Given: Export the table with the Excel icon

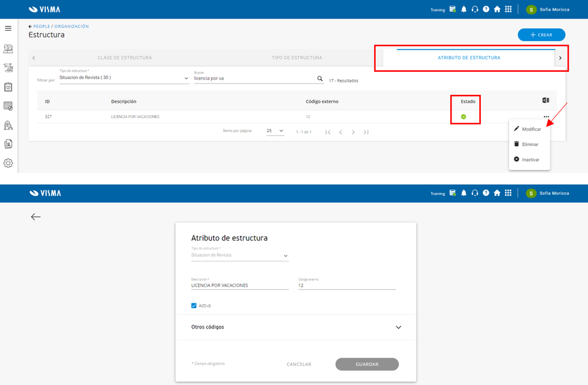Looking at the screenshot, I should coord(546,100).
